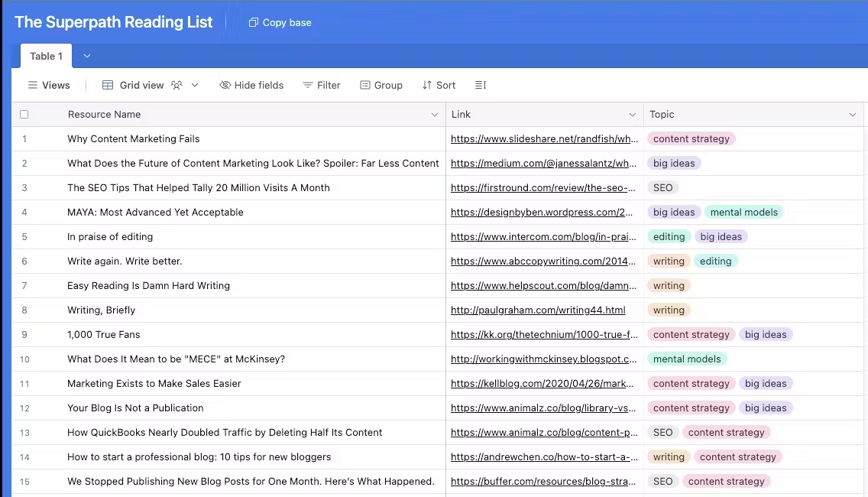The image size is (868, 497).
Task: Open the row height icon
Action: (x=480, y=86)
